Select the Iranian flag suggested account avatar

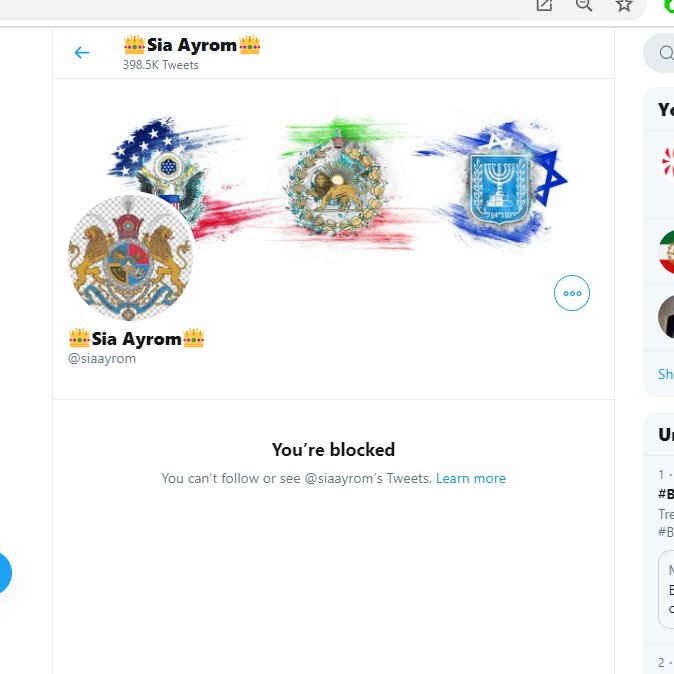[x=666, y=252]
